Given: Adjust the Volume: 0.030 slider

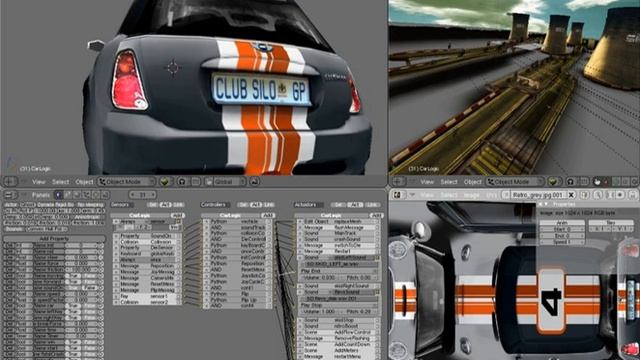Looking at the screenshot, I should pyautogui.click(x=320, y=277).
